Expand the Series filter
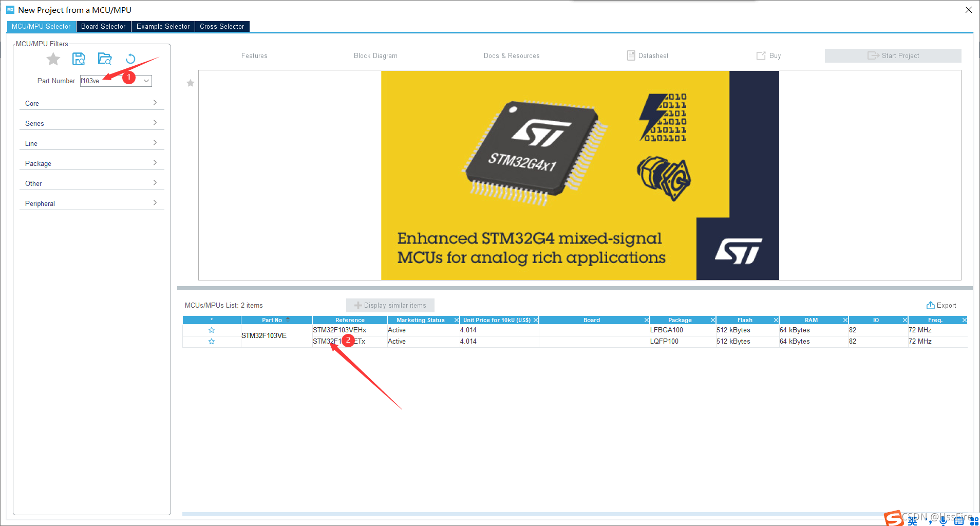This screenshot has height=526, width=980. (91, 123)
